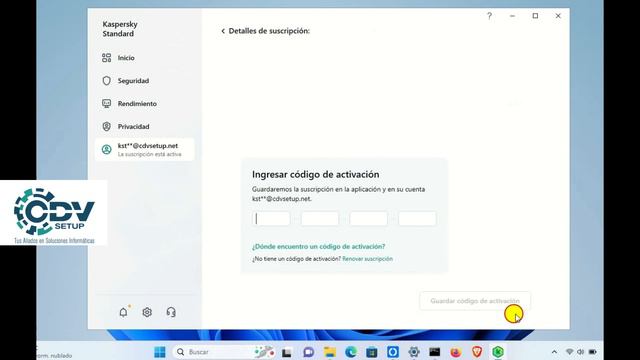Maximize the Kaspersky window
Viewport: 640px width, 360px height.
point(535,16)
